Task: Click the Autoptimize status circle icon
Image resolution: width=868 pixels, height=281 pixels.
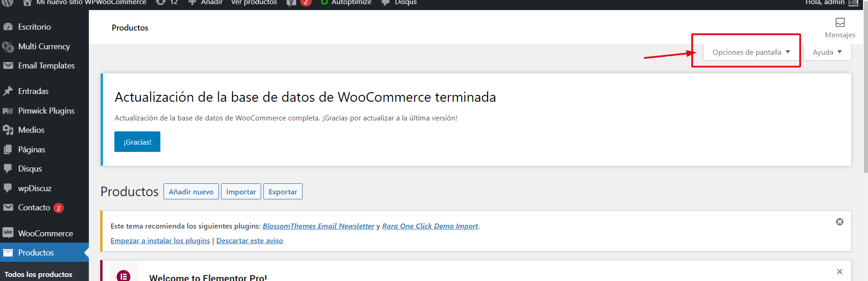Action: (x=324, y=2)
